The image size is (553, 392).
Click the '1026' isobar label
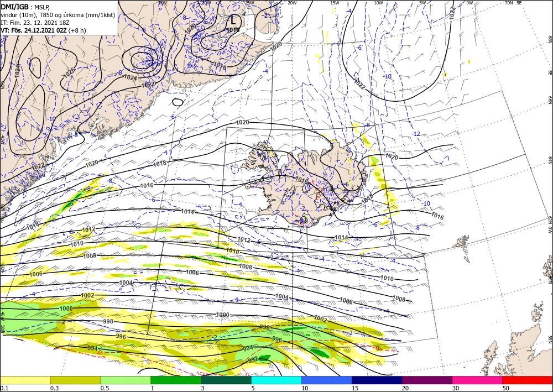pos(69,73)
